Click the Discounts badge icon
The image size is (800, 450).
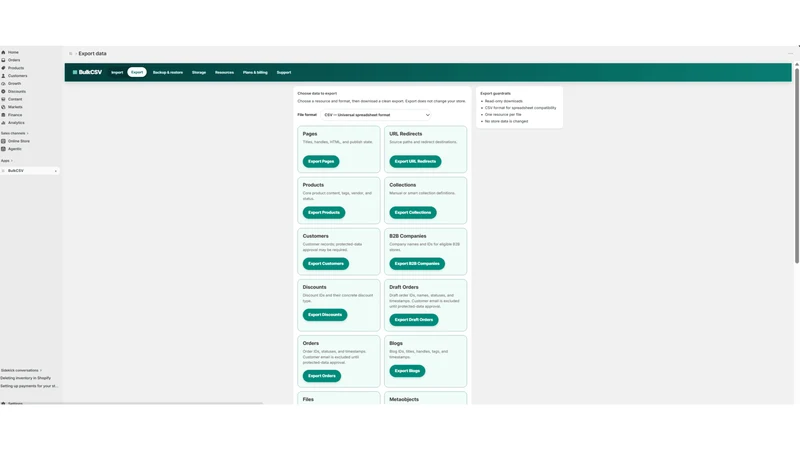[x=3, y=91]
